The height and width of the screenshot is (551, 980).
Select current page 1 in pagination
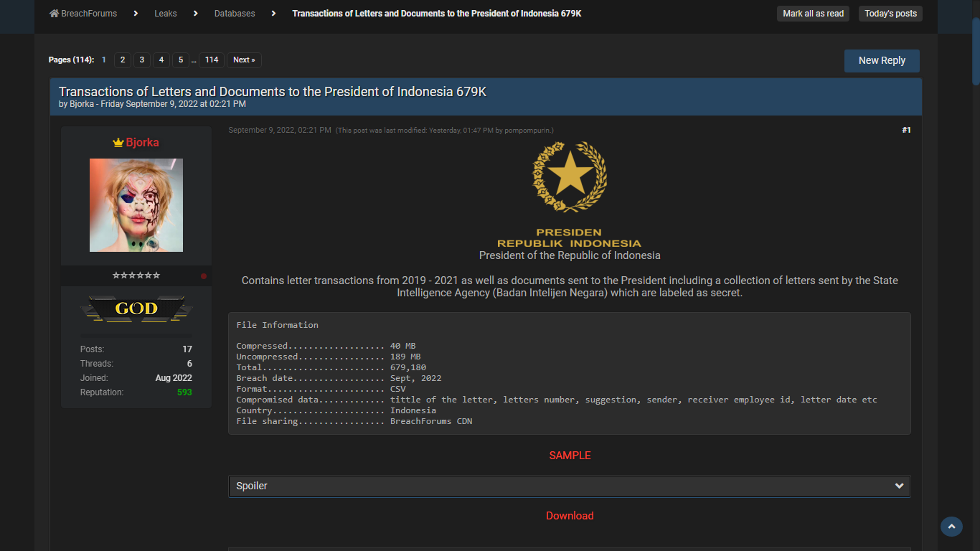click(x=104, y=60)
